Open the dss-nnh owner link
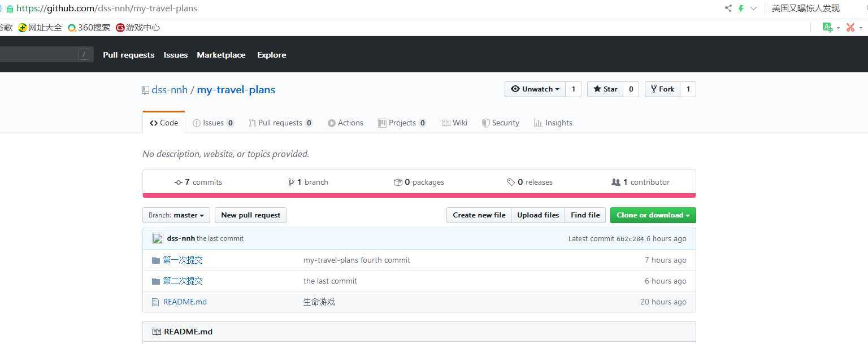 point(170,90)
